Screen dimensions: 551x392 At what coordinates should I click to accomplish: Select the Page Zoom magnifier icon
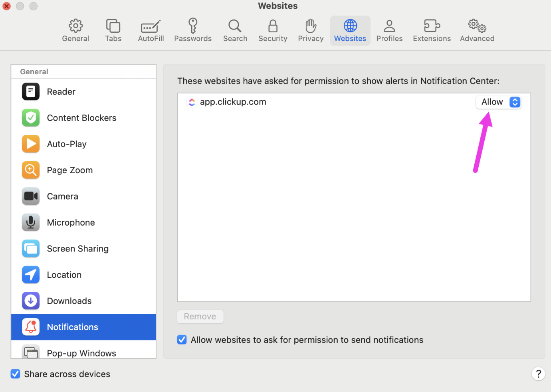tap(31, 170)
